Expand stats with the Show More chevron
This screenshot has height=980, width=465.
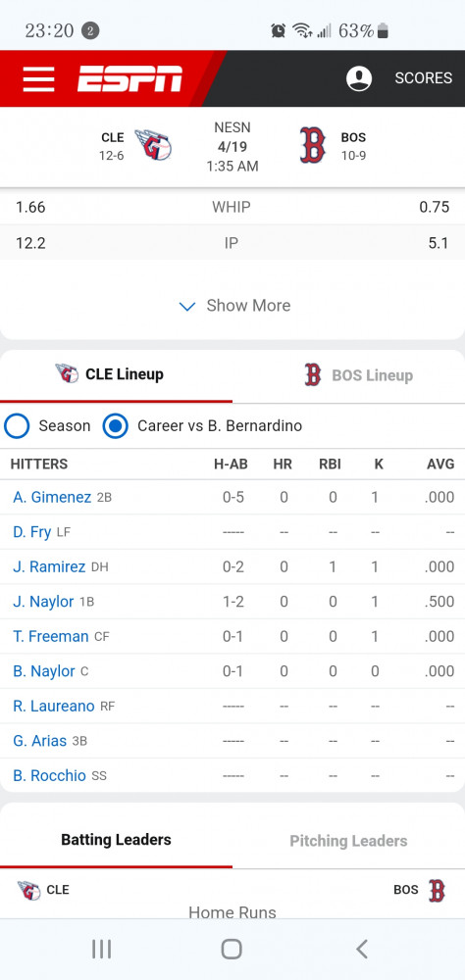[x=187, y=306]
